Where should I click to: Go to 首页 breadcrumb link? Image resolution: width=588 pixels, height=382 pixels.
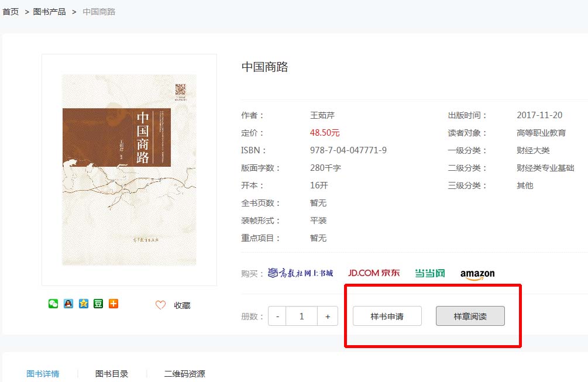coord(11,12)
